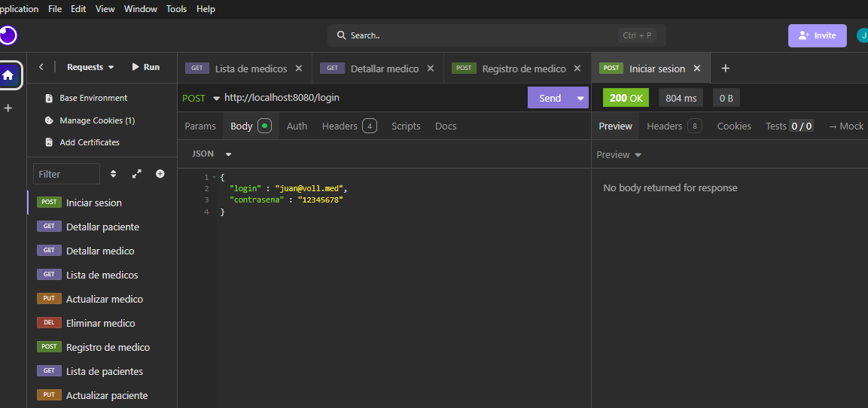The image size is (868, 408).
Task: Close the Detallar medico tab
Action: click(x=430, y=69)
